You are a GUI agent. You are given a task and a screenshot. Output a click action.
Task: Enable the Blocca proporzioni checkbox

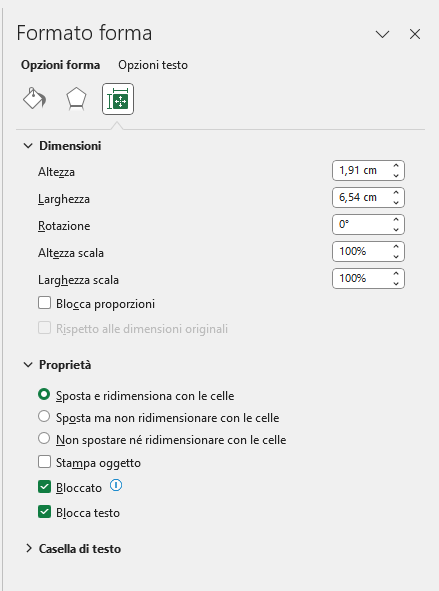[44, 303]
